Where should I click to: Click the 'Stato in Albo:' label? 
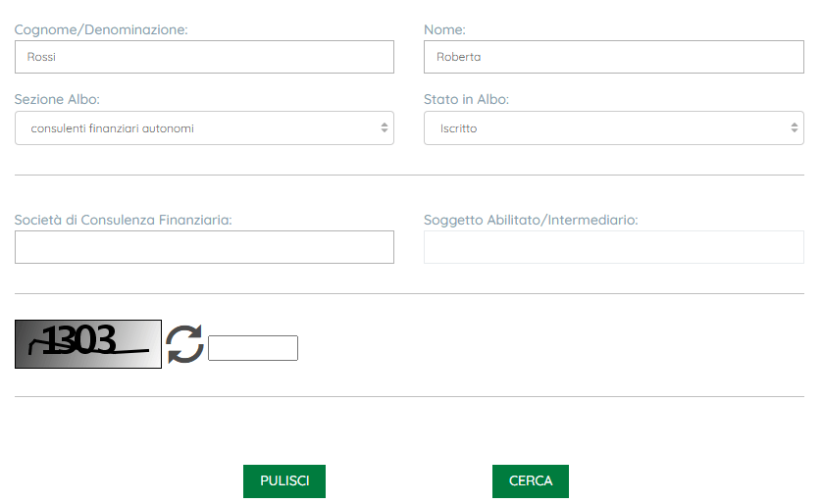[466, 100]
